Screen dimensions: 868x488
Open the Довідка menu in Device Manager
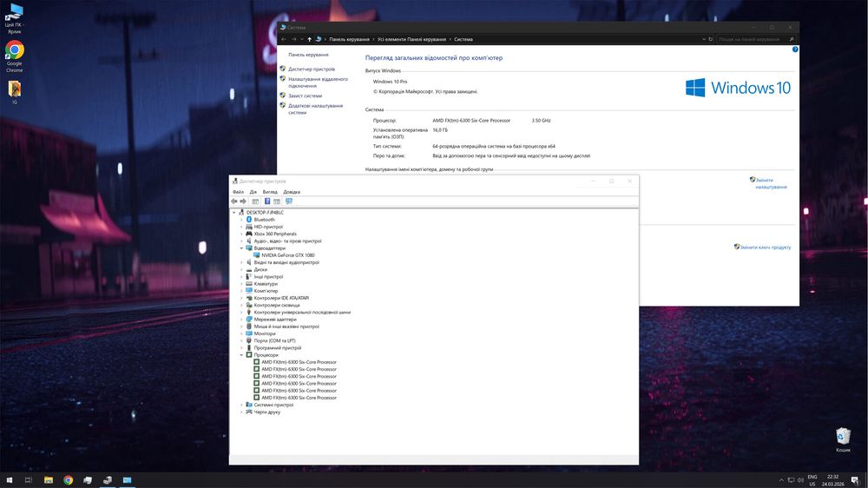click(292, 192)
